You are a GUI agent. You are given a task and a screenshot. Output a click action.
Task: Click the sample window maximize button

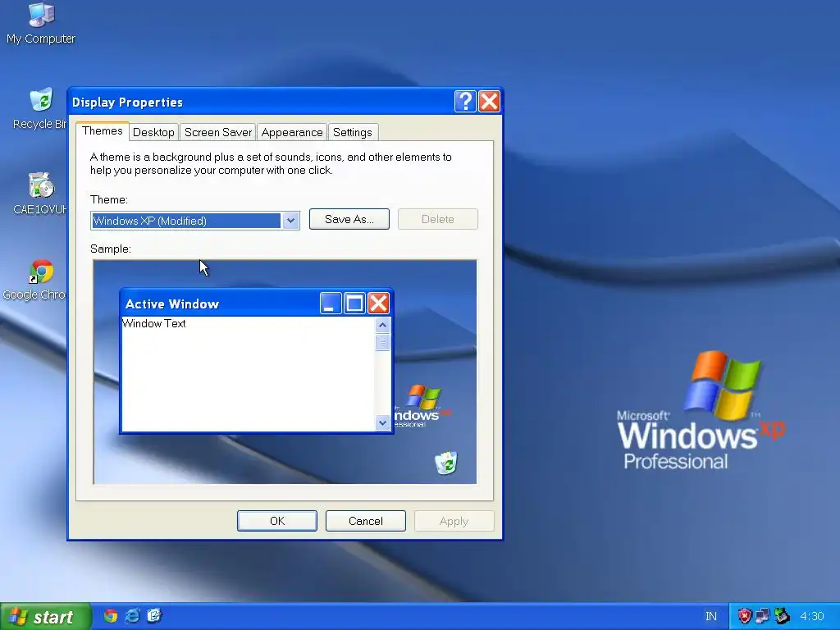point(354,304)
